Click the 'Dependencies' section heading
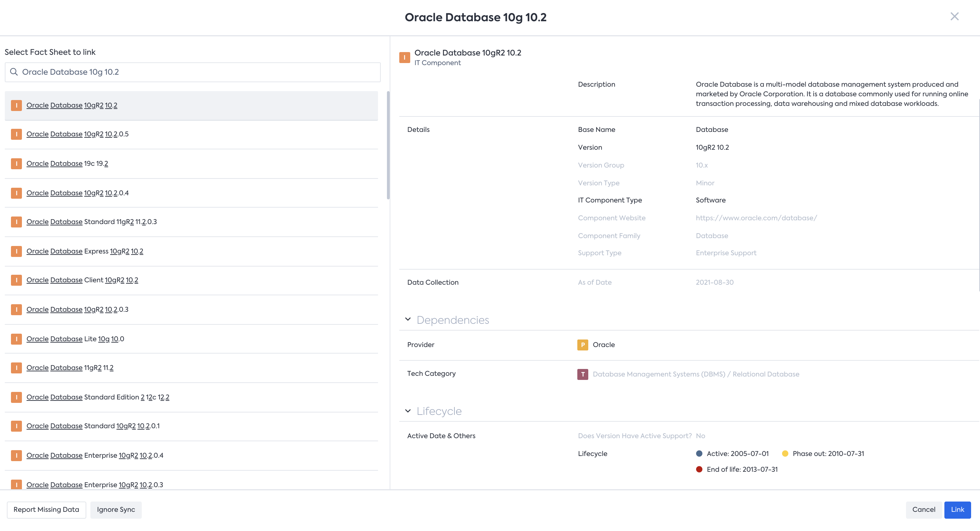Viewport: 980px width, 531px height. [x=453, y=320]
